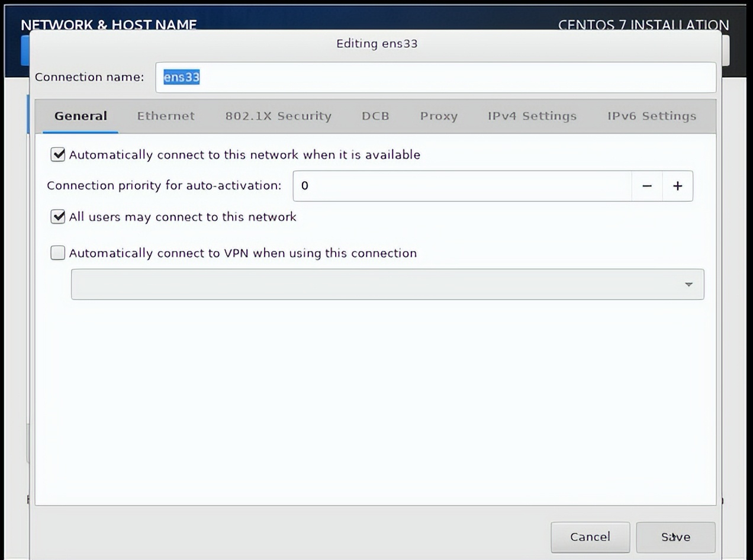Switch to the General tab
The height and width of the screenshot is (560, 753).
coord(81,116)
